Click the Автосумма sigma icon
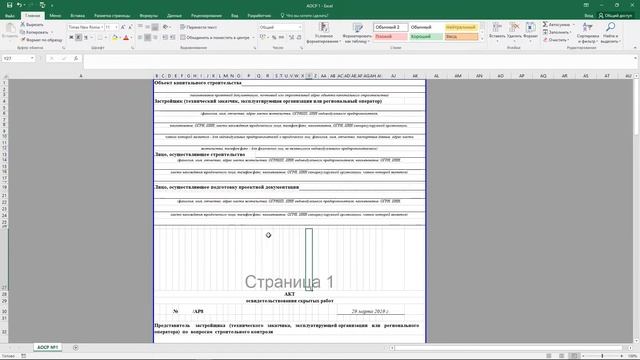 click(545, 24)
